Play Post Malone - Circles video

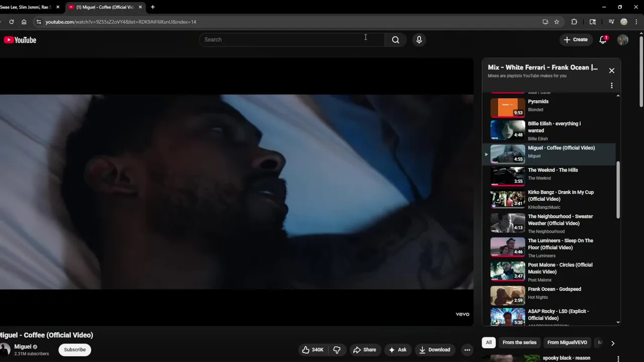(549, 271)
